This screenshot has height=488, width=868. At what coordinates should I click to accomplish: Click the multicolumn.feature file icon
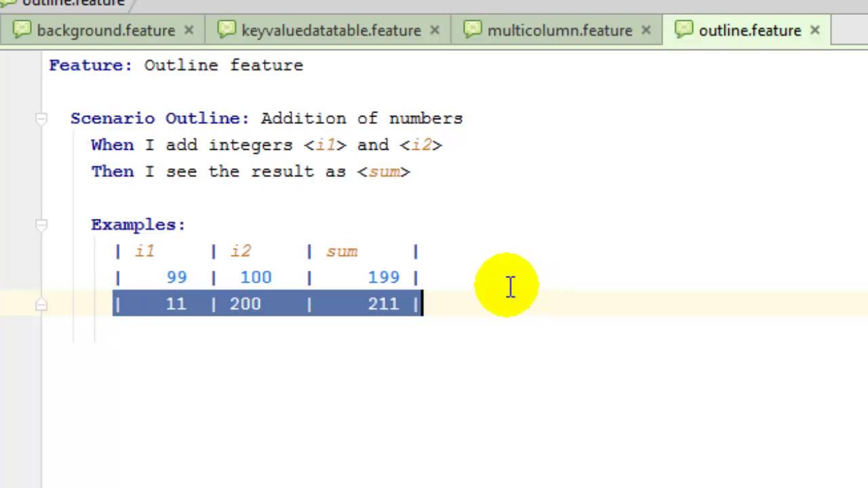click(473, 30)
